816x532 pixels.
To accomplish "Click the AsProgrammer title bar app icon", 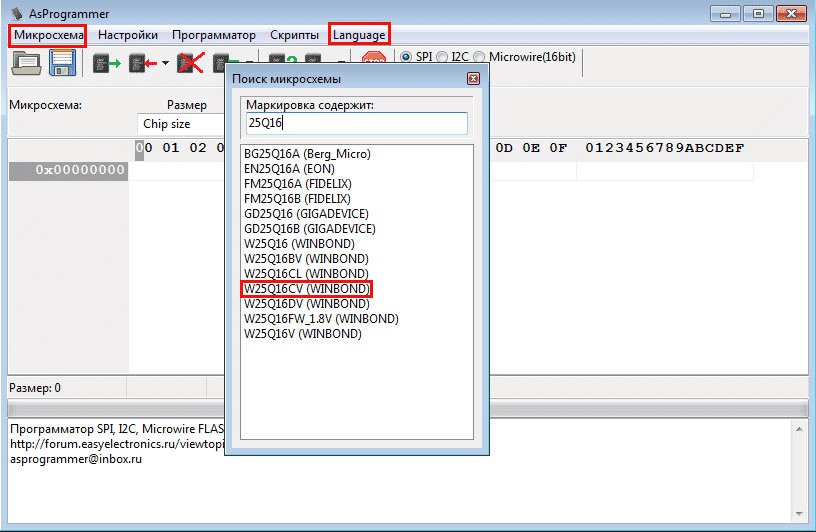I will [17, 14].
